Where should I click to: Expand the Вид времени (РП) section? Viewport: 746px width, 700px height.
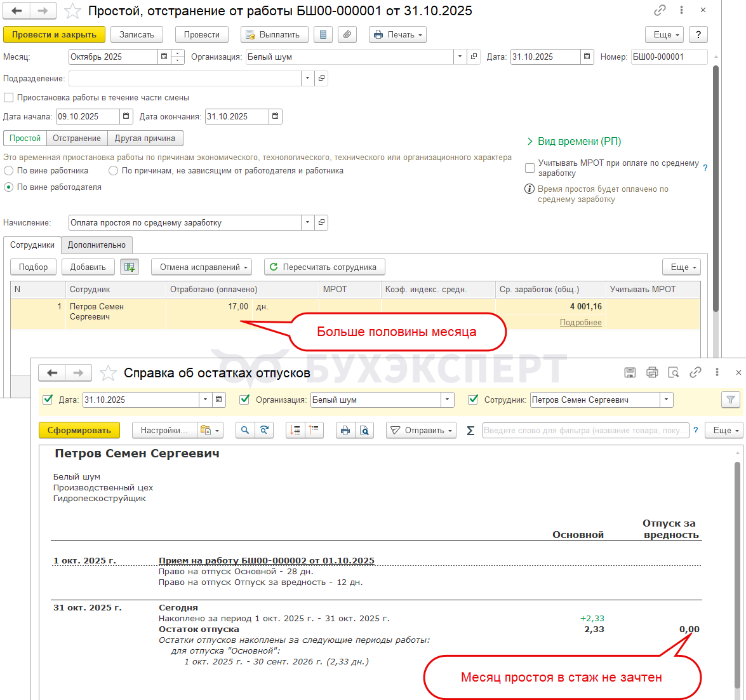pyautogui.click(x=574, y=141)
